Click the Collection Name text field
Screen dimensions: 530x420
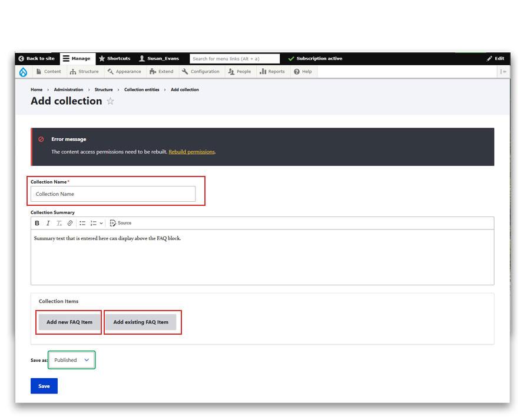click(x=113, y=194)
